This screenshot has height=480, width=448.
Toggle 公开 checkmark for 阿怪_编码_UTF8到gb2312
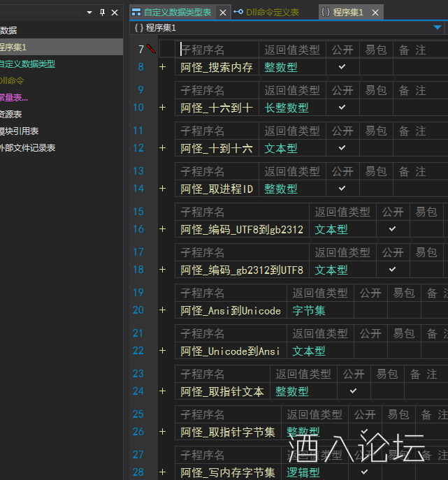pyautogui.click(x=392, y=229)
